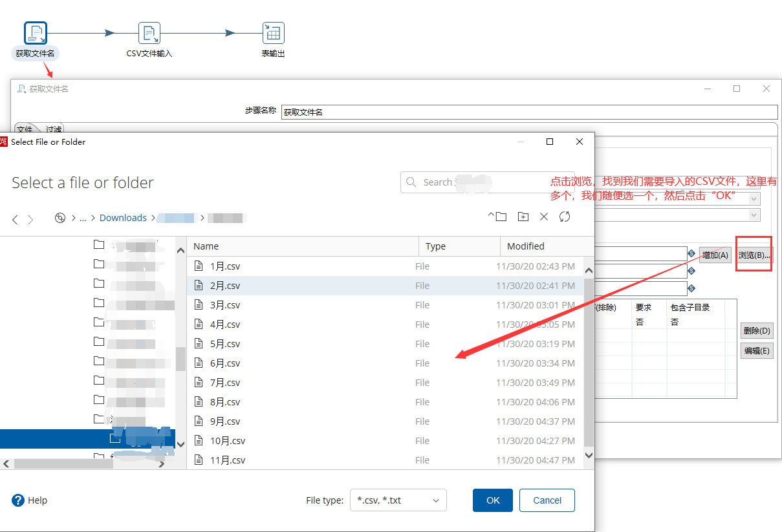Click the go-up-folder icon in the file dialog
The image size is (782, 532).
(x=498, y=217)
